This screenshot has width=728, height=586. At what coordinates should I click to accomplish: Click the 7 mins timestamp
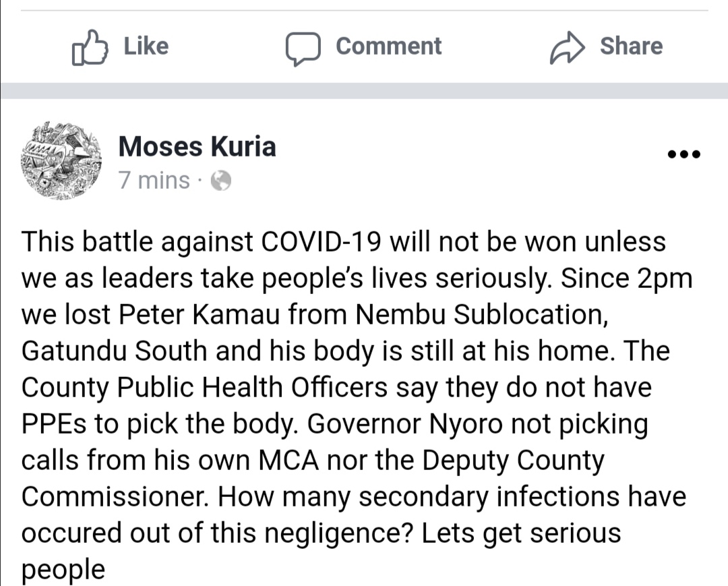pyautogui.click(x=154, y=180)
